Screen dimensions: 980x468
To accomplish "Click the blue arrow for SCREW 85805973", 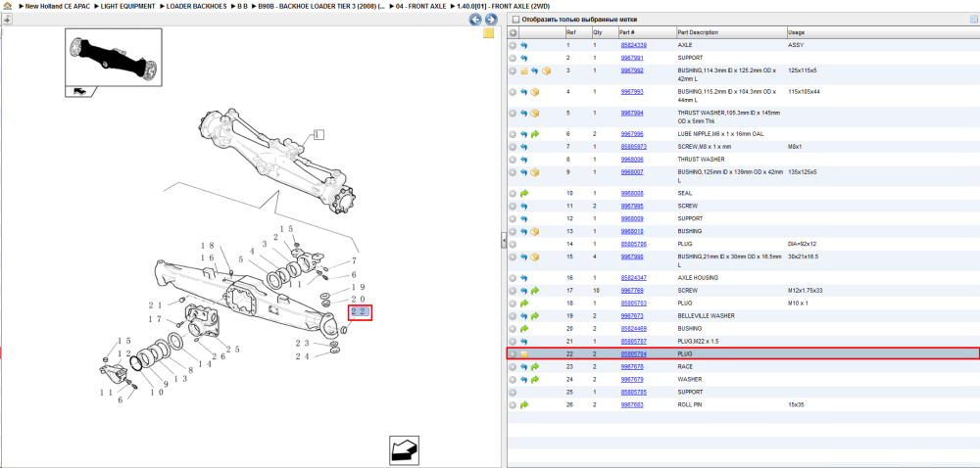I will click(x=523, y=147).
